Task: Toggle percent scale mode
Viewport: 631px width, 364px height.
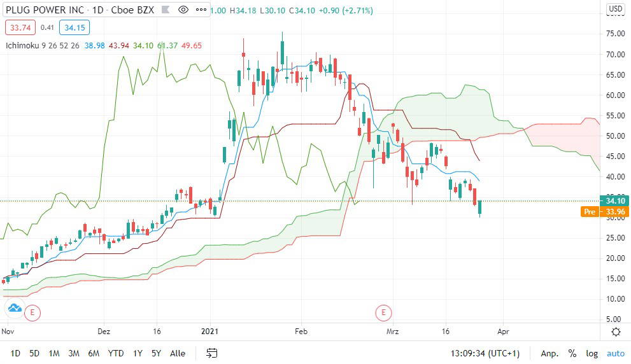Action: pos(572,354)
